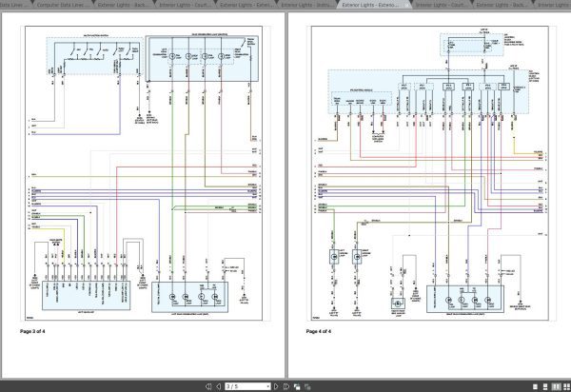Click the page number field showing 3 / 5
571x392 pixels.
(247, 386)
